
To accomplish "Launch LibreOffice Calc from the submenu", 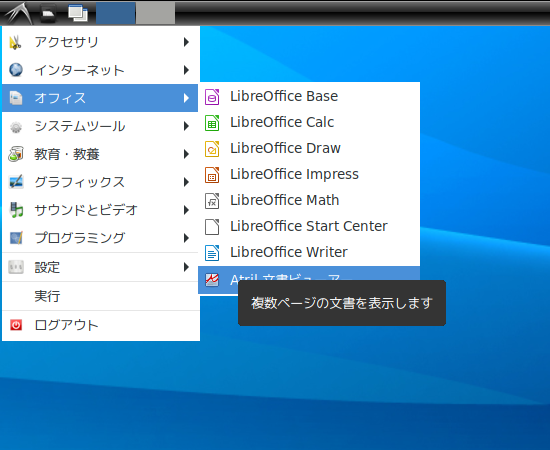I will (x=309, y=123).
